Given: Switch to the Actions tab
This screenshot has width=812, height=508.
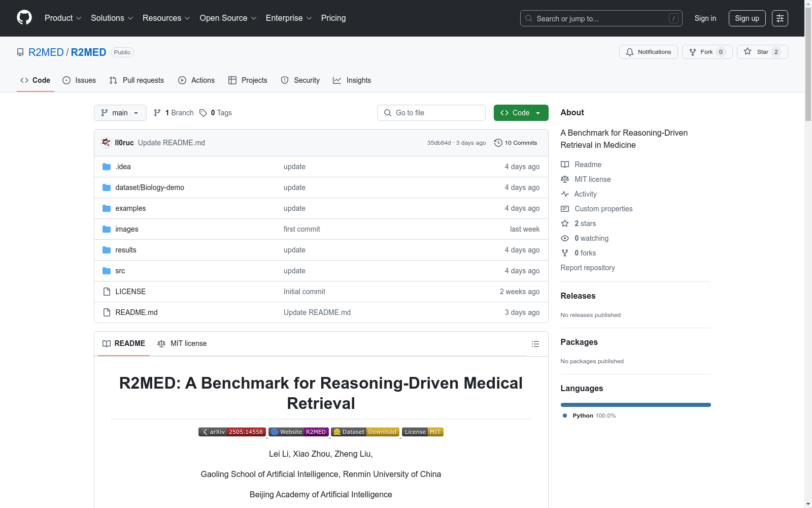Looking at the screenshot, I should tap(196, 80).
